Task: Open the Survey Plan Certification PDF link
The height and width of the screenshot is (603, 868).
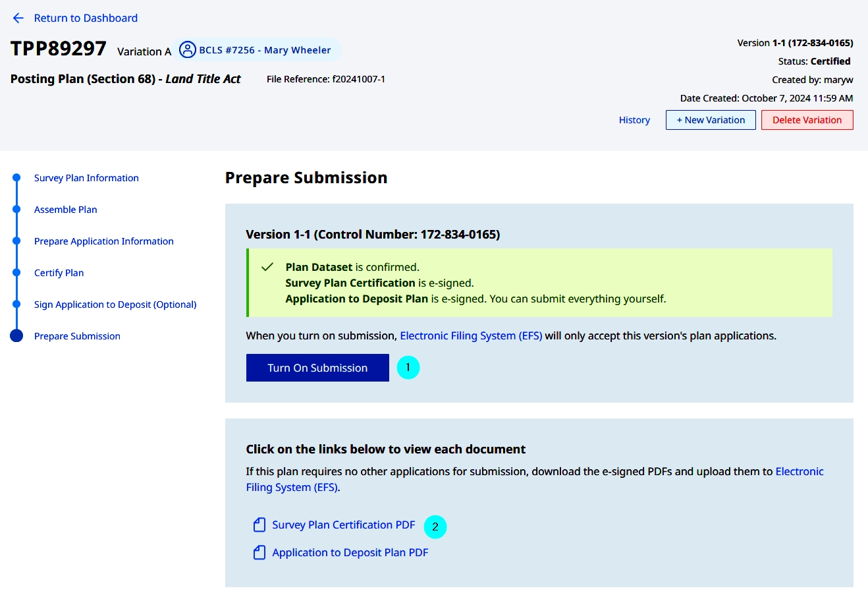Action: click(344, 525)
